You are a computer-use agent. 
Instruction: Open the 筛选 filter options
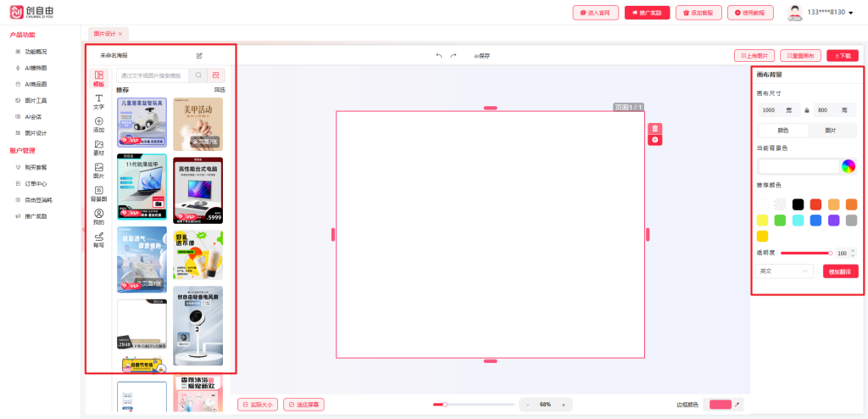click(x=220, y=90)
